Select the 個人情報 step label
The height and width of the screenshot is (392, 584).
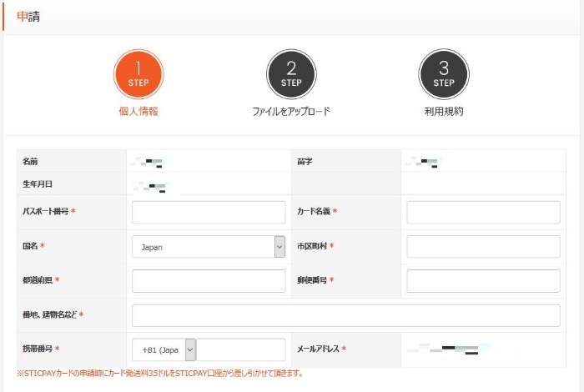(x=138, y=111)
